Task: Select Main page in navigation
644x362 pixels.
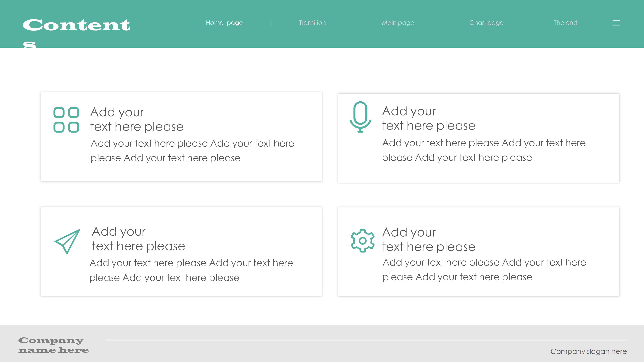Action: pos(398,23)
